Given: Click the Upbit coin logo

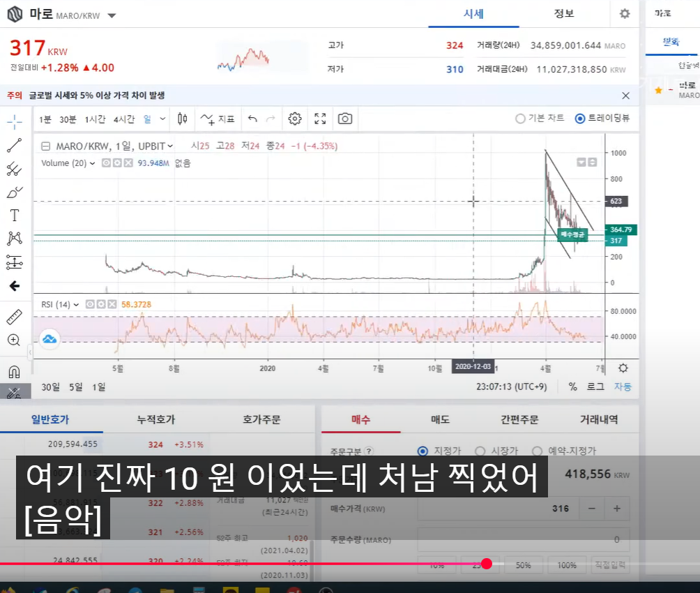Looking at the screenshot, I should tap(15, 14).
